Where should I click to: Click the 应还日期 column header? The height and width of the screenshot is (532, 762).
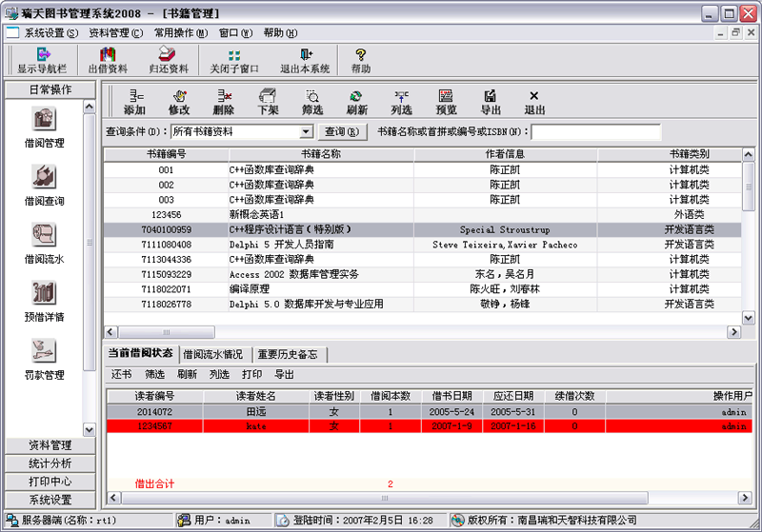pos(513,397)
